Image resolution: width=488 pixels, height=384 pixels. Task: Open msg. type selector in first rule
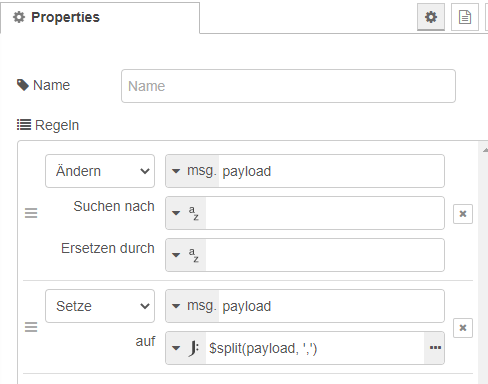[x=193, y=171]
